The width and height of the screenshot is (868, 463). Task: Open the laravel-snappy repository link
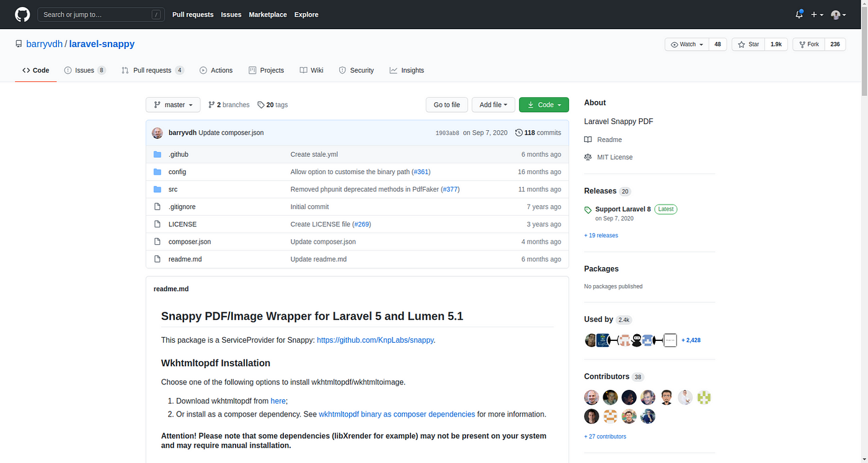pyautogui.click(x=102, y=44)
